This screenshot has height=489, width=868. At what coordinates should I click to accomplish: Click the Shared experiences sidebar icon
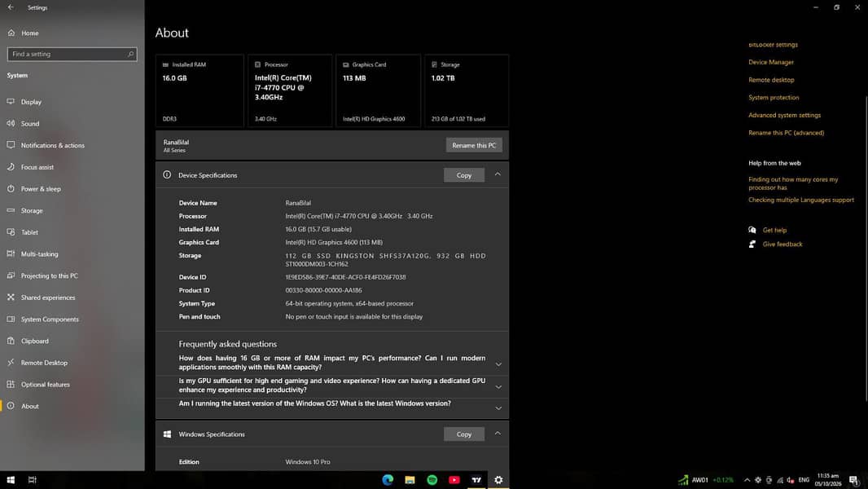11,297
